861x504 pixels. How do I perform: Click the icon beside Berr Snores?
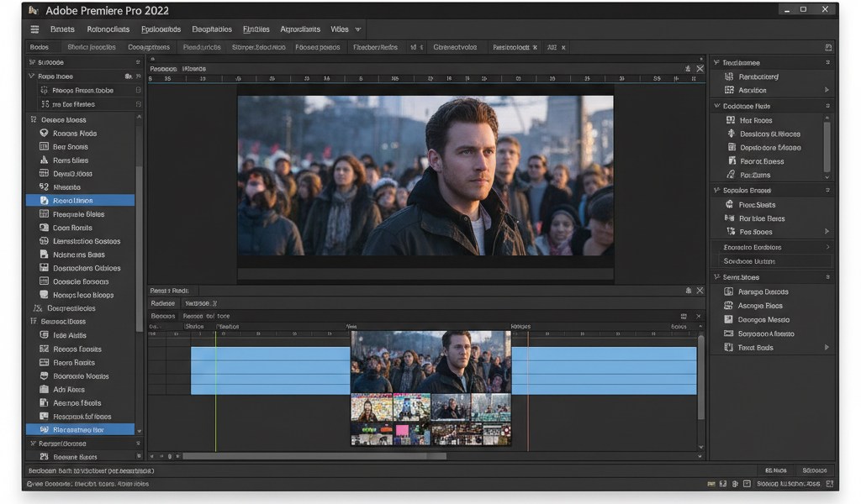point(44,146)
